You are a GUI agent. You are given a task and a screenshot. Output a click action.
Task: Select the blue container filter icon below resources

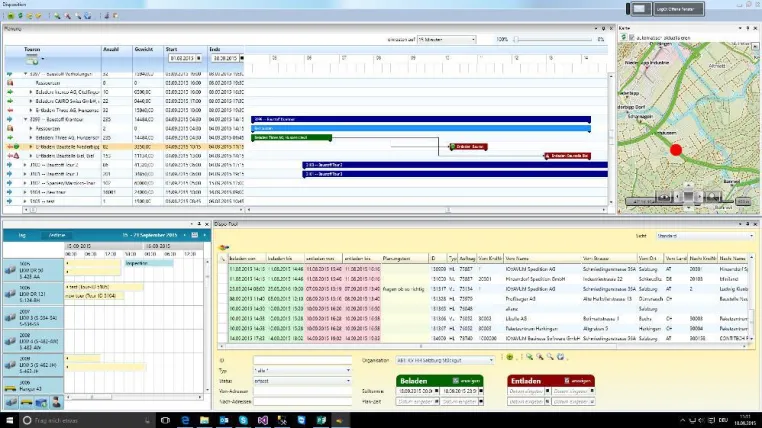tap(41, 402)
